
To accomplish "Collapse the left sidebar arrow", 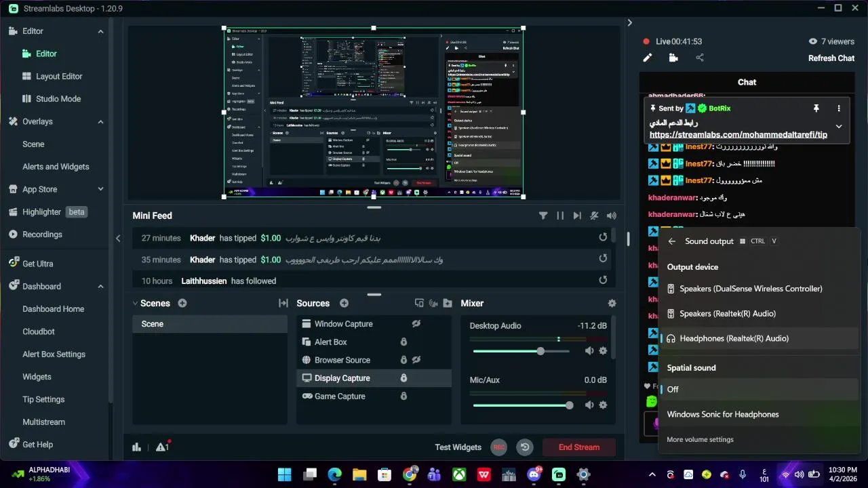I will 118,238.
